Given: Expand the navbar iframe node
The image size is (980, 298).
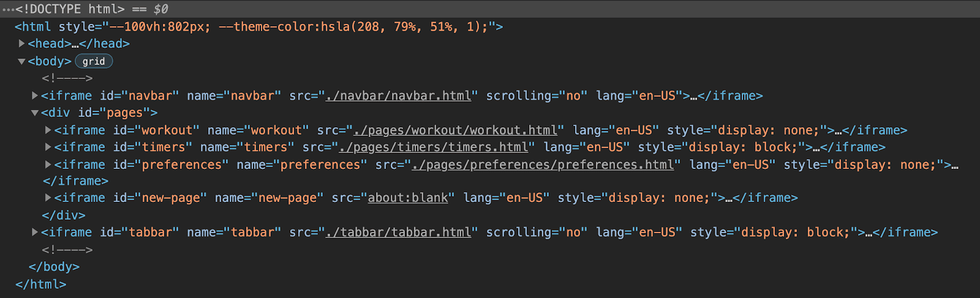Looking at the screenshot, I should [35, 95].
